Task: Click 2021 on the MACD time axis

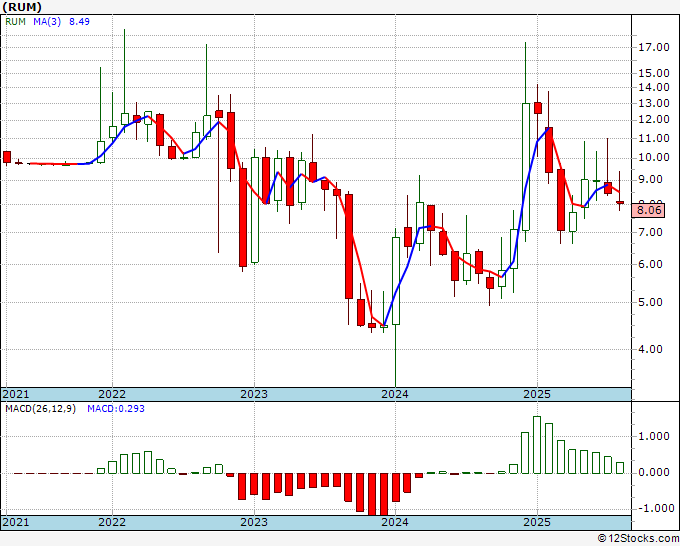Action: (16, 522)
